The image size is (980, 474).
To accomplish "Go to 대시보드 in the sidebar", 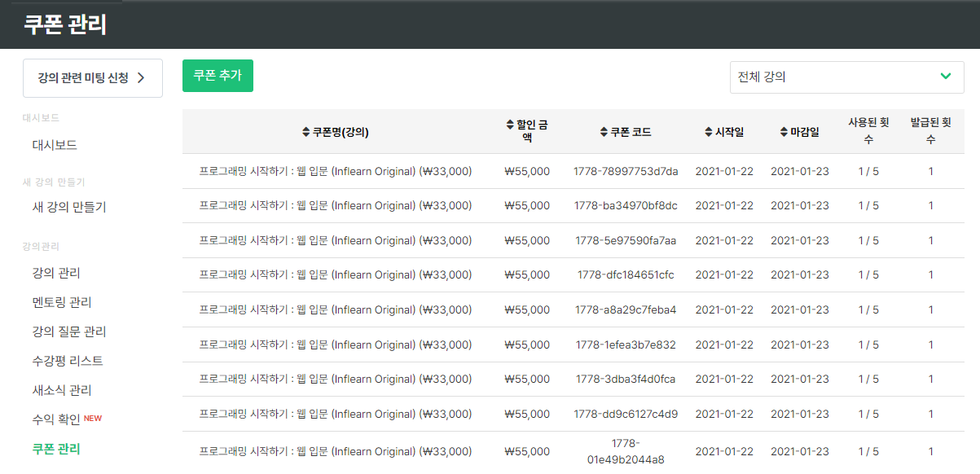I will point(55,145).
